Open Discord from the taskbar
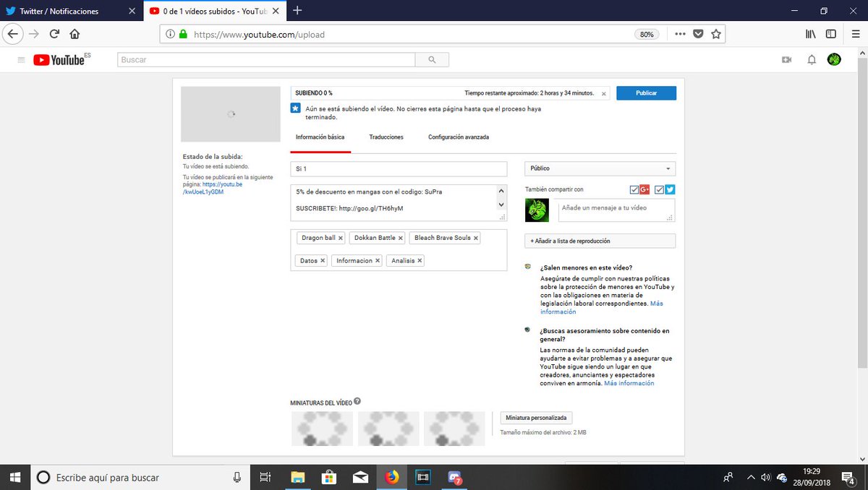Image resolution: width=868 pixels, height=490 pixels. [x=455, y=477]
